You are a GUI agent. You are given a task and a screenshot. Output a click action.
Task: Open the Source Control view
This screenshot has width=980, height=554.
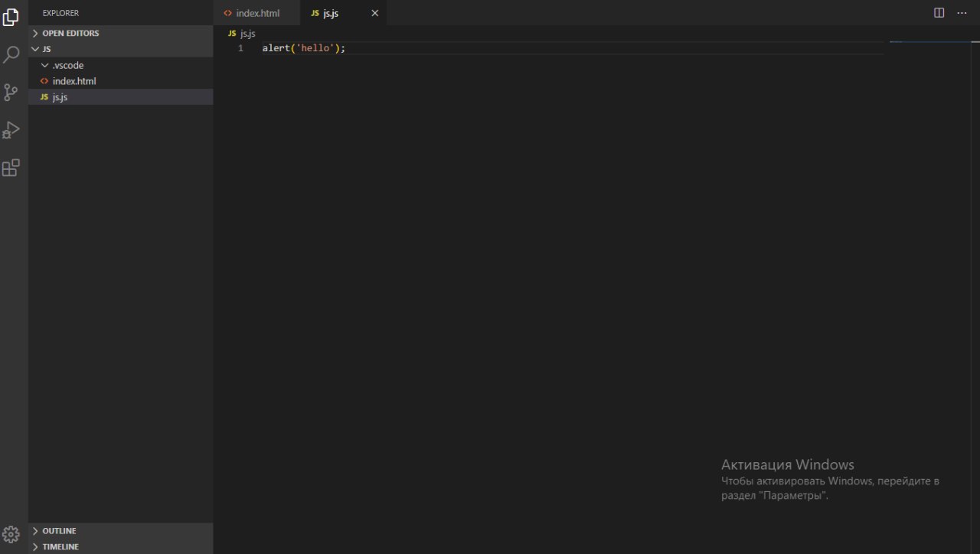(11, 93)
